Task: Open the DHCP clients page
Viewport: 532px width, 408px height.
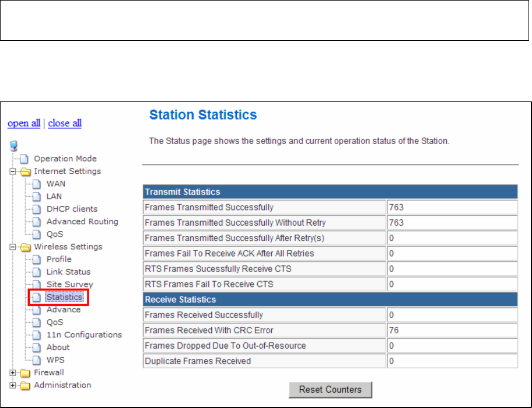Action: 72,209
